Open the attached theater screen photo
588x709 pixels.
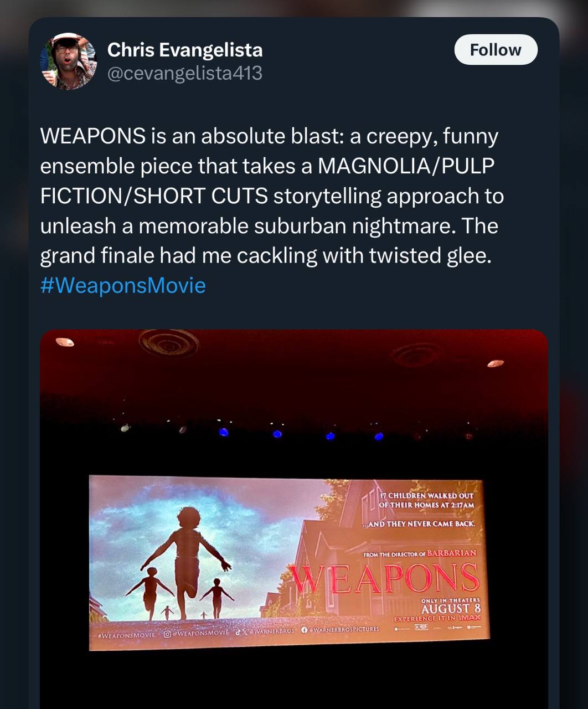tap(294, 519)
